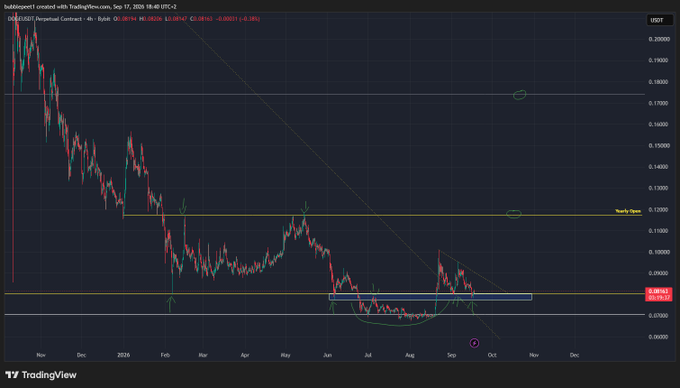Click the change value −0.00031 (−0.38%)
This screenshot has width=680, height=388.
click(x=238, y=19)
